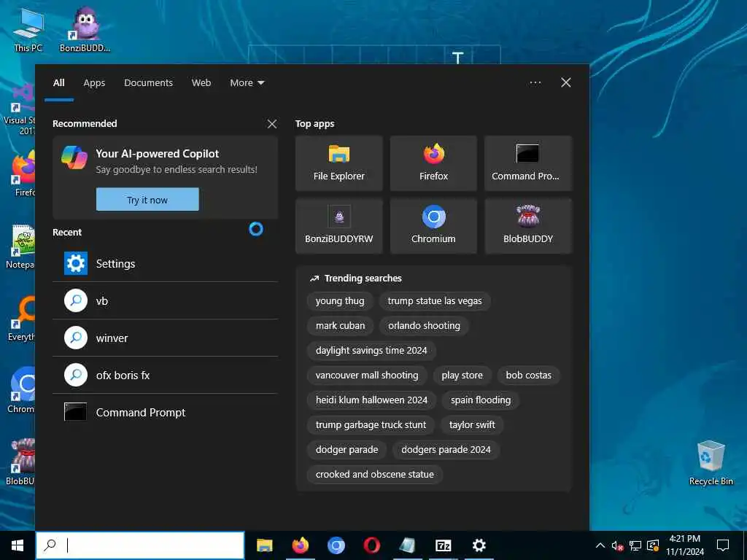The image size is (747, 560).
Task: Show hidden system tray icons
Action: coord(600,545)
